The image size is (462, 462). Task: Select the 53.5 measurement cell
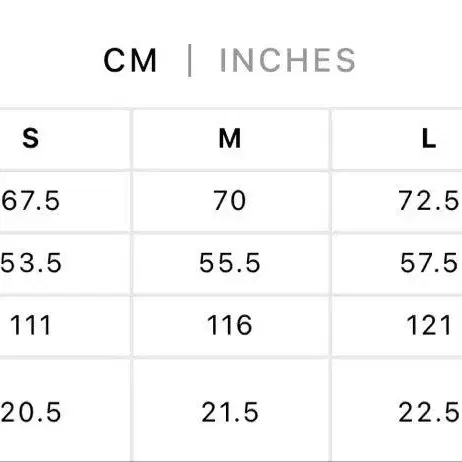(31, 263)
